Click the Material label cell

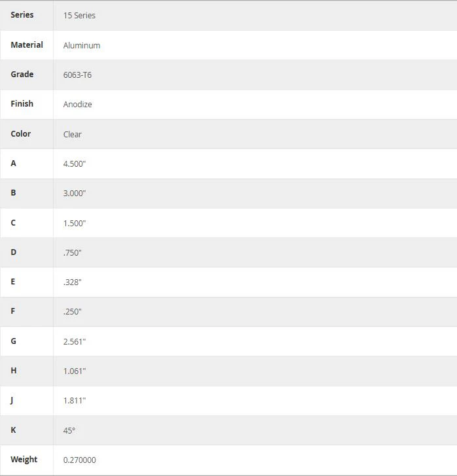point(27,45)
